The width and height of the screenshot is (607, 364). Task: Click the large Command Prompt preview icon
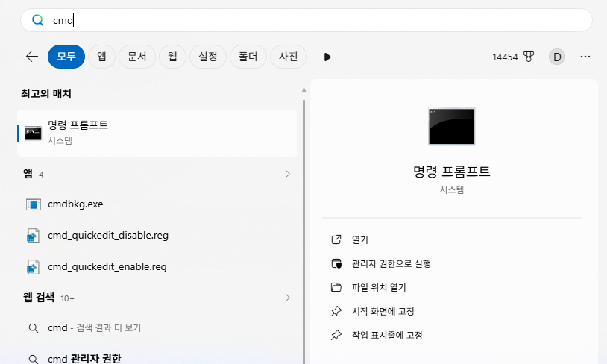coord(451,126)
